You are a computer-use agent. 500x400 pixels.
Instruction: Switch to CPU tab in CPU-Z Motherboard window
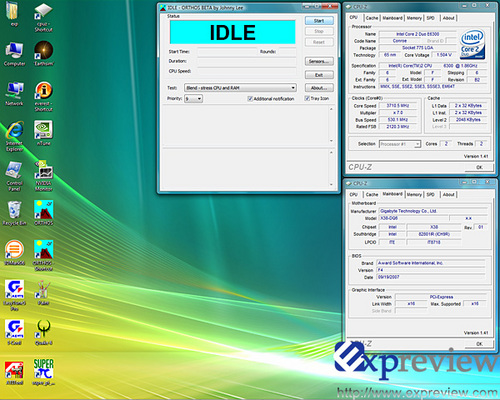click(354, 194)
